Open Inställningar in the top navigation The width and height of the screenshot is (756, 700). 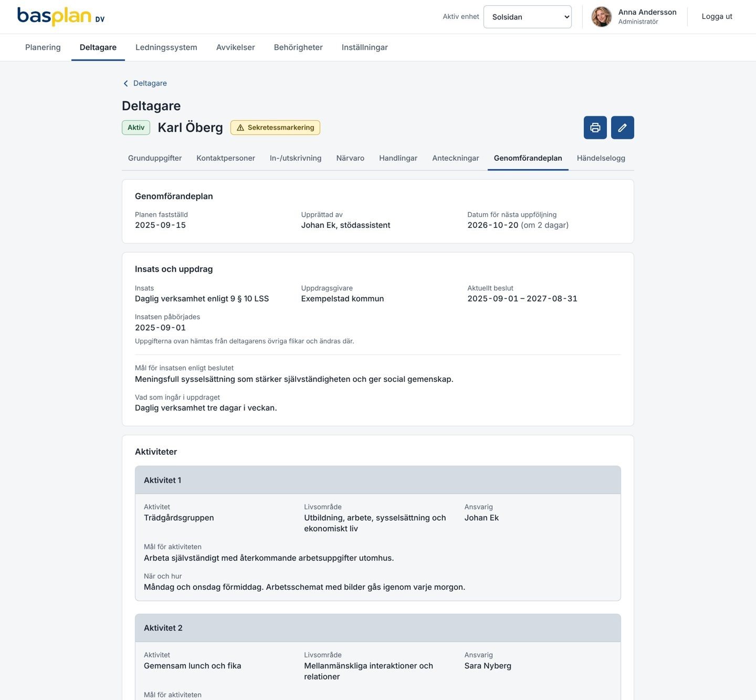click(365, 47)
